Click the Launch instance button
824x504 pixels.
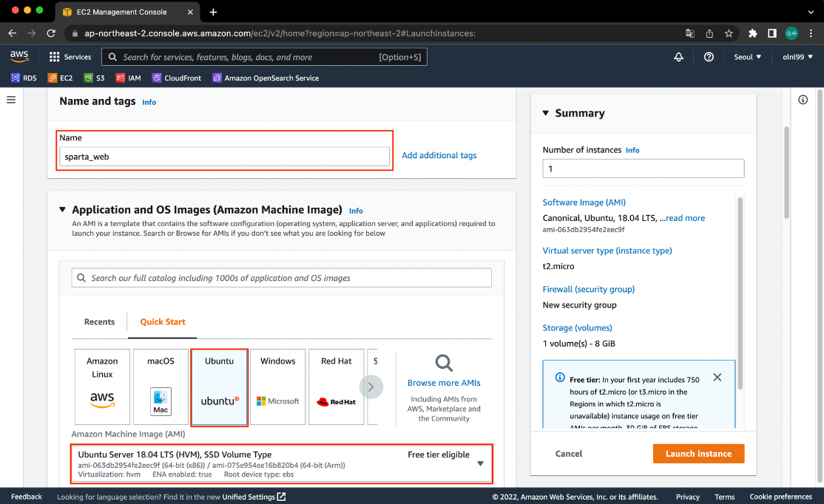[x=698, y=454]
